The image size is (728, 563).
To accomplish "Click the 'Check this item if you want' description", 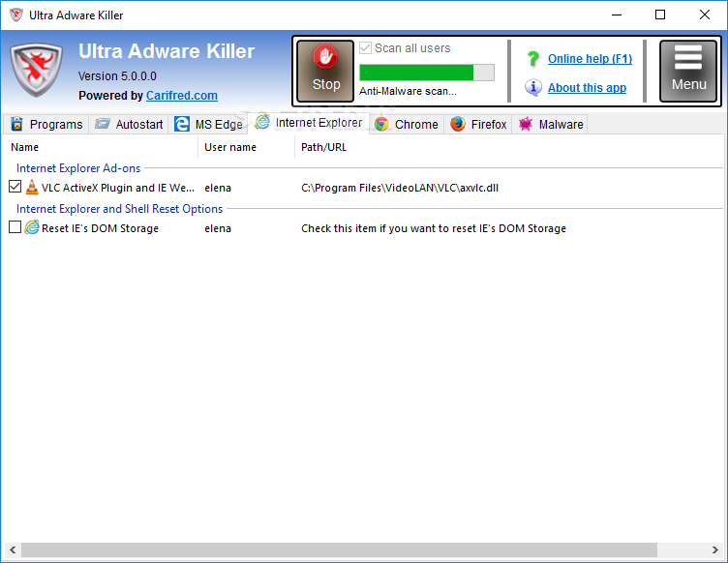I will point(434,228).
